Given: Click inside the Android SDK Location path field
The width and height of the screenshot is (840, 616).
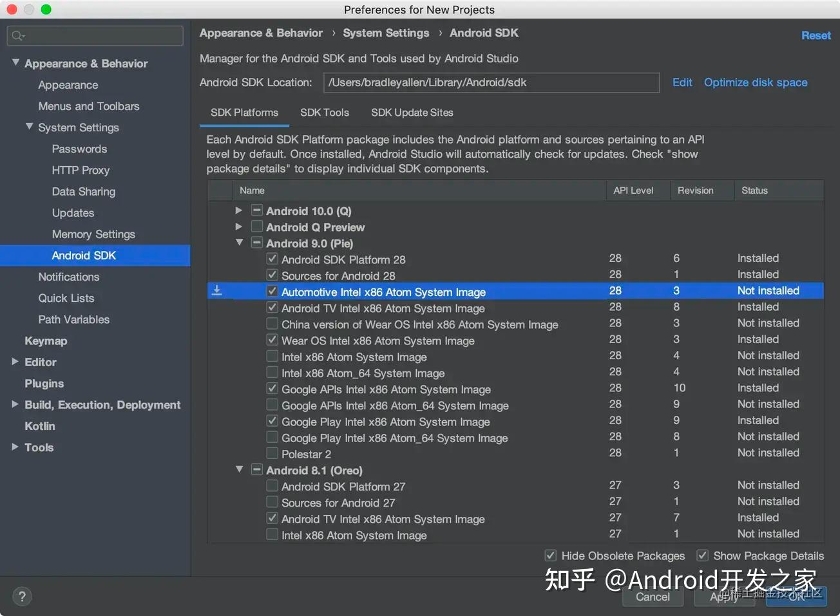Looking at the screenshot, I should click(x=491, y=82).
